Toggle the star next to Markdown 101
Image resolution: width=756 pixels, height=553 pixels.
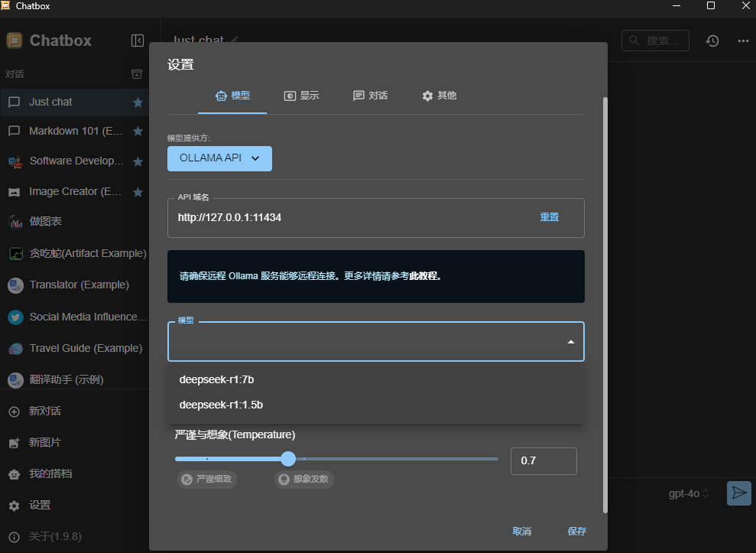(x=138, y=132)
